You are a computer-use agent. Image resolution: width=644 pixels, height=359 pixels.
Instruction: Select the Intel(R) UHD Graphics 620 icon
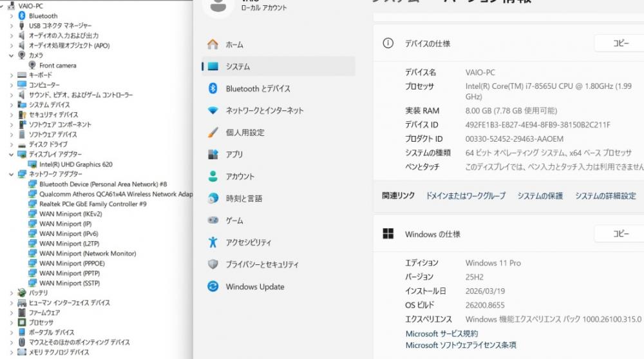coord(32,164)
